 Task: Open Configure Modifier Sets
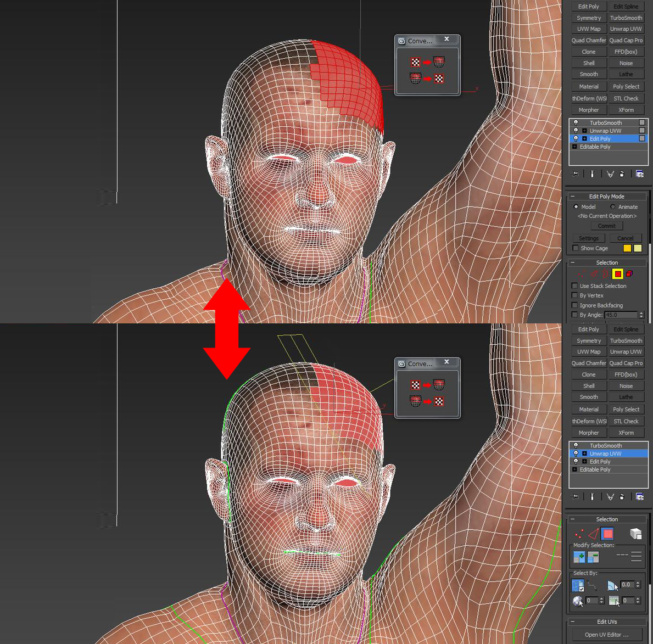pyautogui.click(x=640, y=173)
